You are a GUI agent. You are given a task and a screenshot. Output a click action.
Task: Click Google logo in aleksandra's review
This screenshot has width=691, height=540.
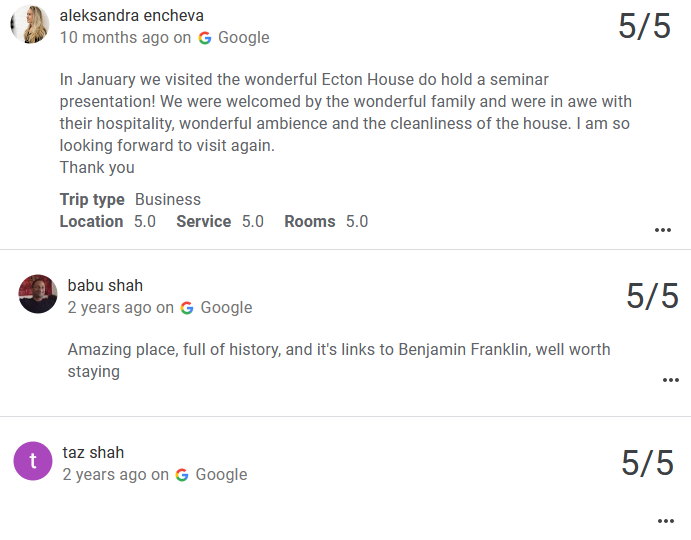coord(205,38)
